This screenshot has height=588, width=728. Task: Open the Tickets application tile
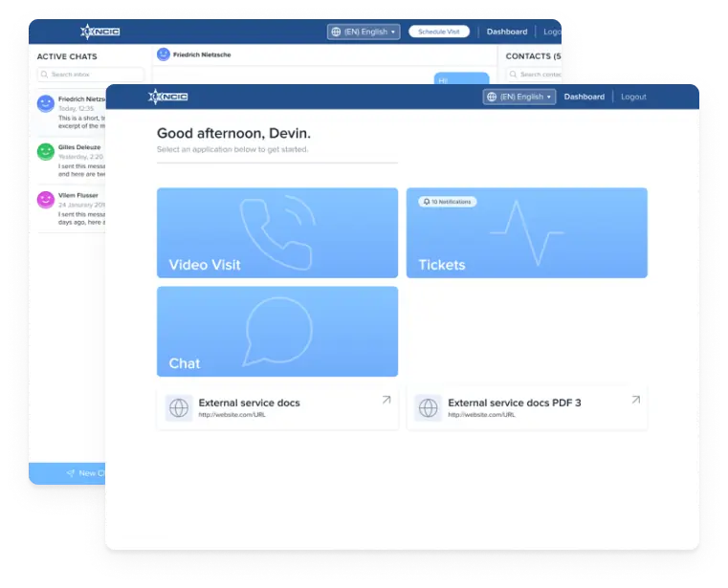(x=527, y=232)
